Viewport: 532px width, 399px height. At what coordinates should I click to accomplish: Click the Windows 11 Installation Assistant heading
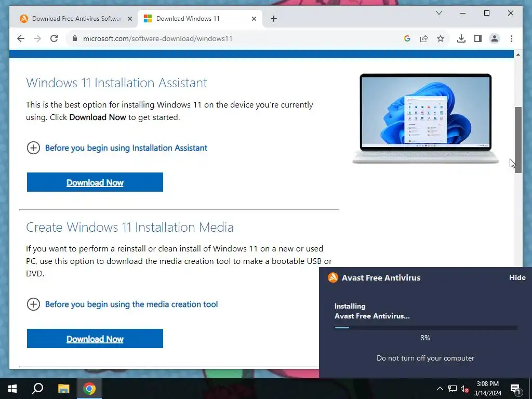(117, 83)
